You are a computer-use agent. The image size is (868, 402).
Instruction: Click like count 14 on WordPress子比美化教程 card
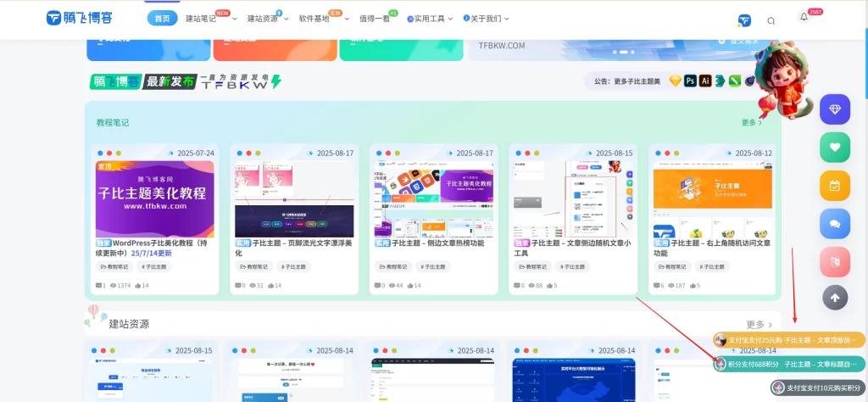pyautogui.click(x=142, y=286)
